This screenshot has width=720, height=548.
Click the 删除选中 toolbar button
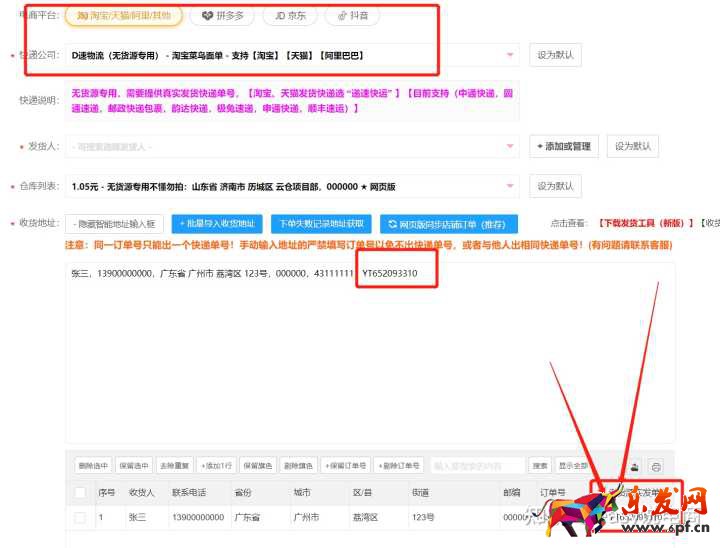tap(93, 466)
